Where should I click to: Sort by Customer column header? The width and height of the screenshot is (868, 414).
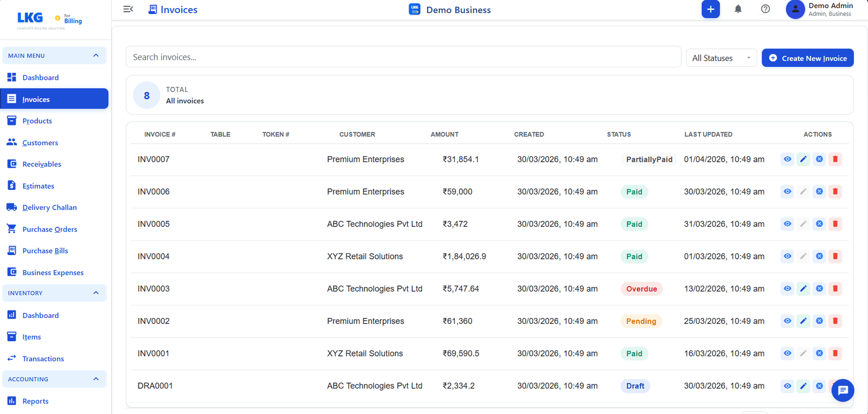357,135
